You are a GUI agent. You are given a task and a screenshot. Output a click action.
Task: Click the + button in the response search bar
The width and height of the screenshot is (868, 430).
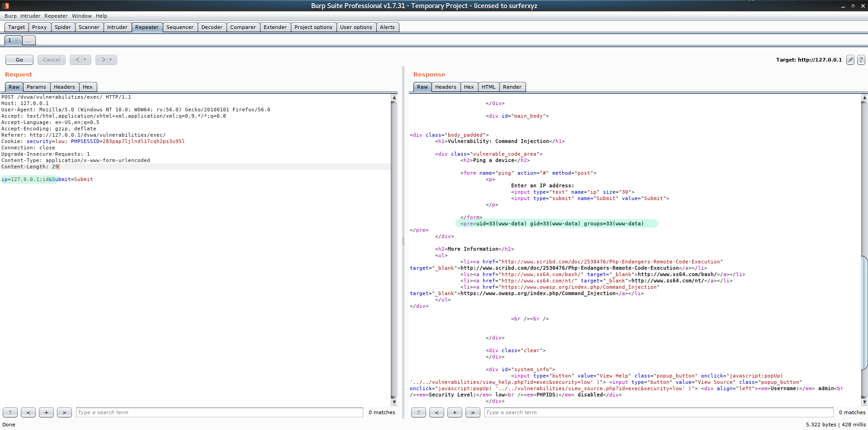click(455, 412)
